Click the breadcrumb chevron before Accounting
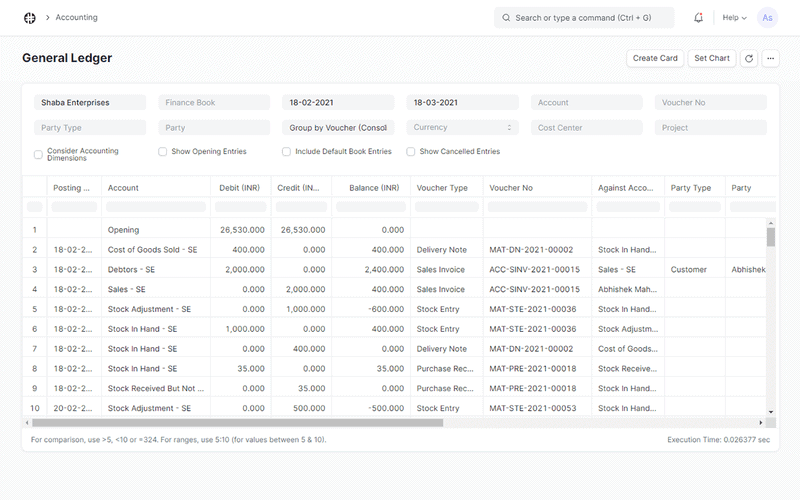Screen dimensions: 800x500 click(x=47, y=18)
